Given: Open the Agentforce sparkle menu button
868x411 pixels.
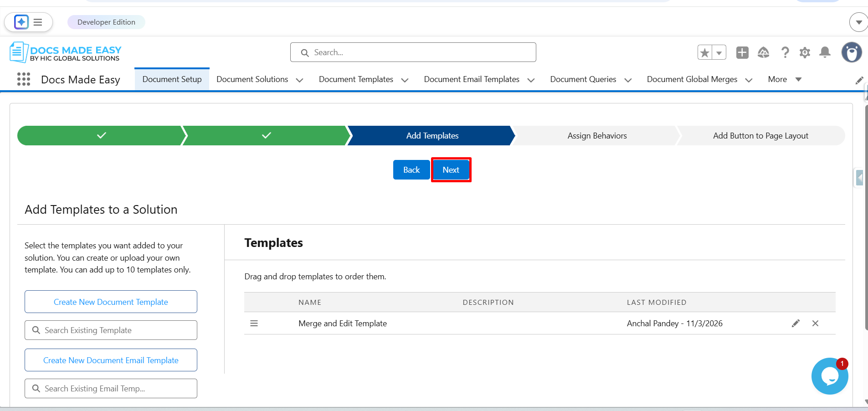Looking at the screenshot, I should tap(29, 22).
